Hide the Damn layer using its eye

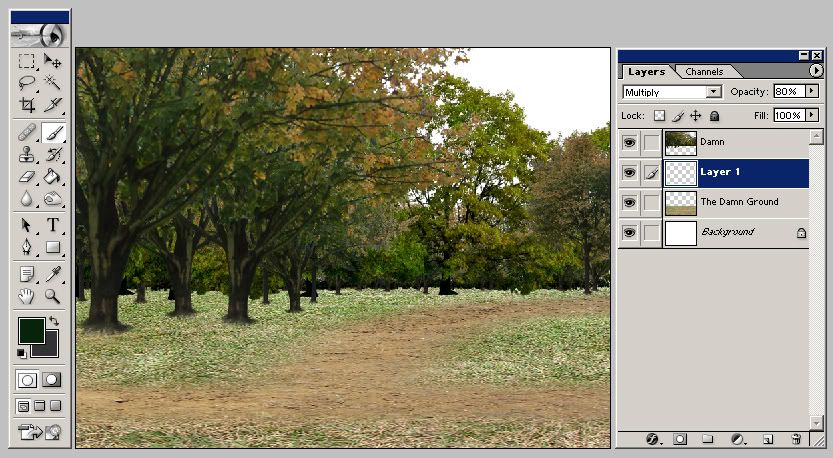(x=629, y=143)
